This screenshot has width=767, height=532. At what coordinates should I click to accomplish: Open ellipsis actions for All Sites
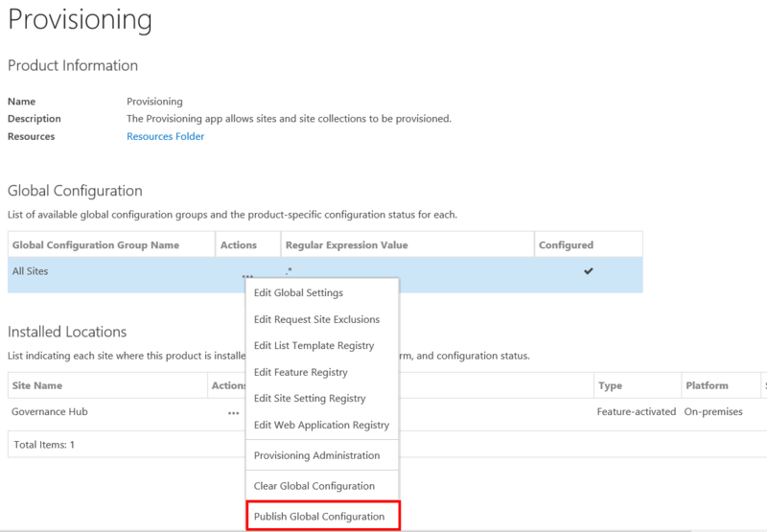click(x=248, y=275)
